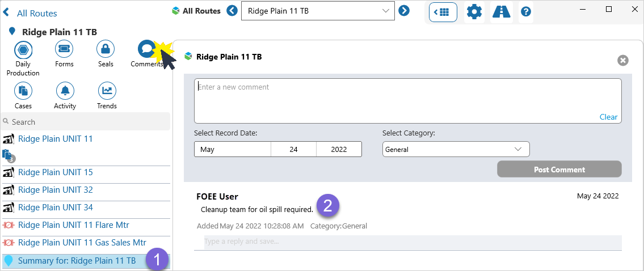Click the Clear link in comment box
The image size is (644, 271).
pyautogui.click(x=608, y=117)
